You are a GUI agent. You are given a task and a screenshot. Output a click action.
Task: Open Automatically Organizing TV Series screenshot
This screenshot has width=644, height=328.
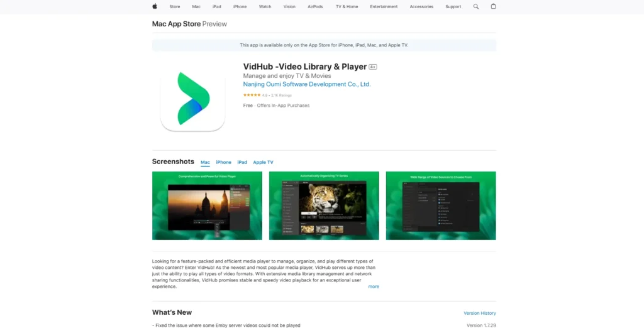[x=324, y=205]
